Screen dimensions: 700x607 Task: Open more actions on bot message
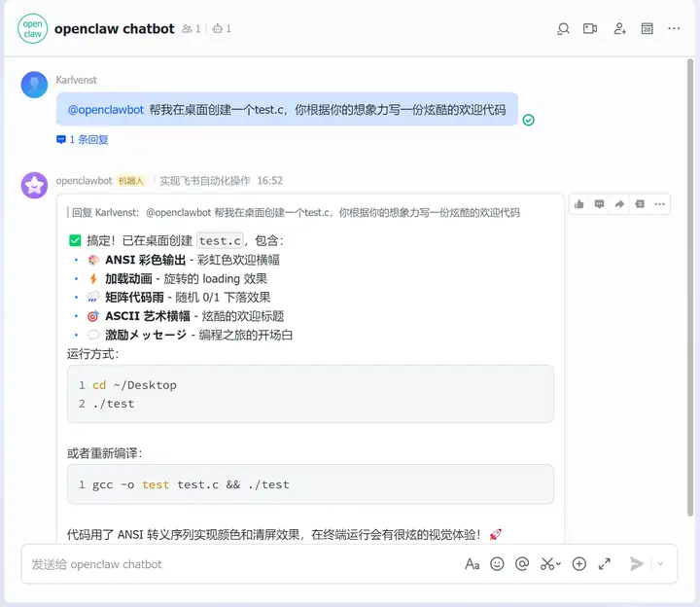click(659, 204)
